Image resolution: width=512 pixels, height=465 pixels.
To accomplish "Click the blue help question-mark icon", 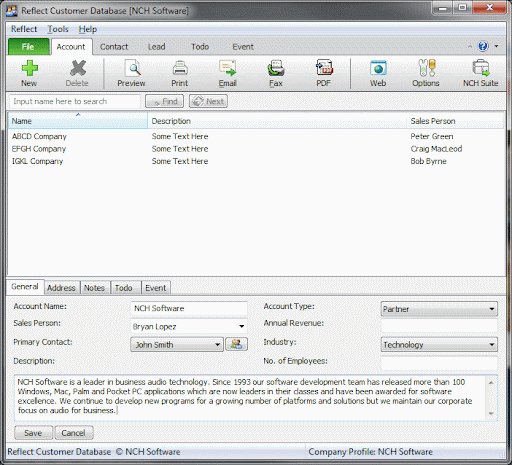I will point(483,46).
